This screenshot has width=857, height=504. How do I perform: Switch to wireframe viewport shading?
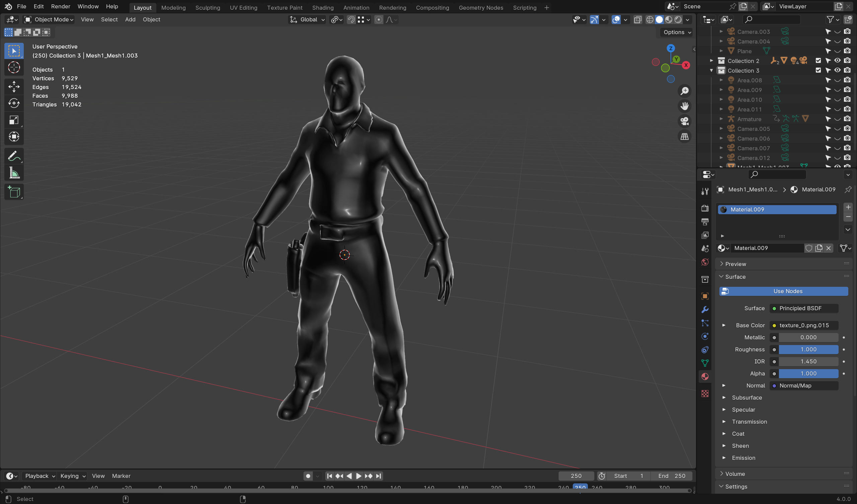[649, 20]
